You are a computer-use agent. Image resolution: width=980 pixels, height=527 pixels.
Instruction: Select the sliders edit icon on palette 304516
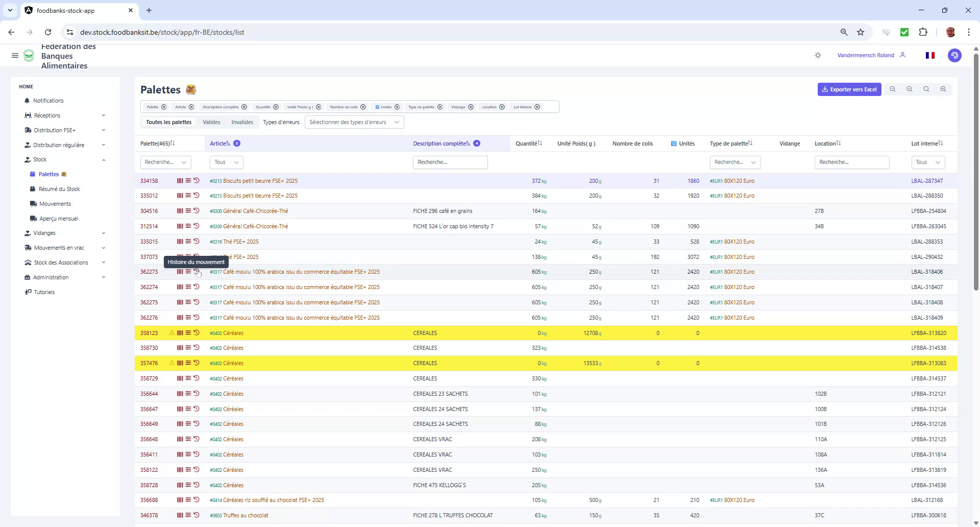188,210
